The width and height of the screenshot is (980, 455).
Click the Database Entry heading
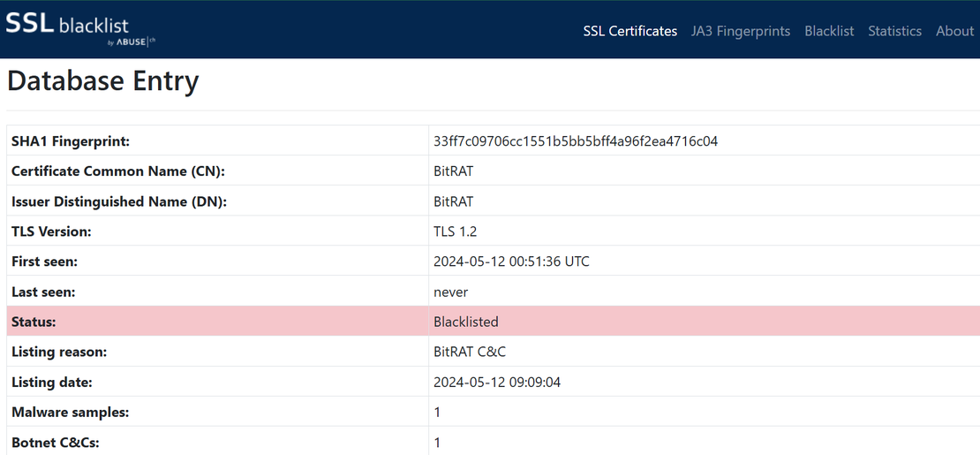[x=103, y=81]
